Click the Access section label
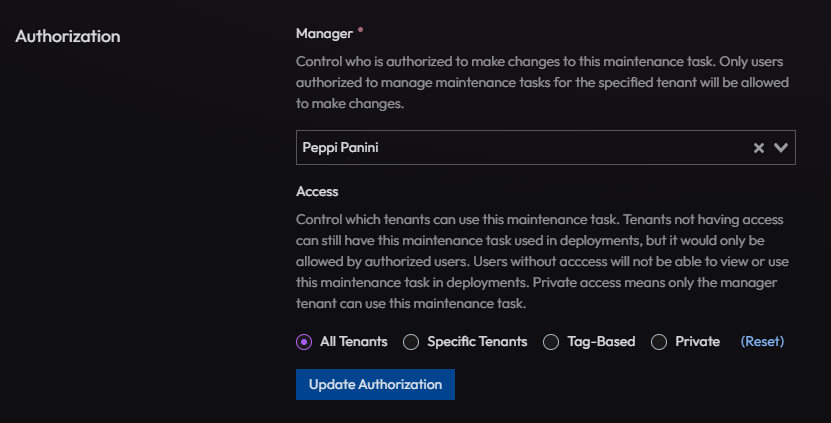This screenshot has width=831, height=423. point(317,191)
